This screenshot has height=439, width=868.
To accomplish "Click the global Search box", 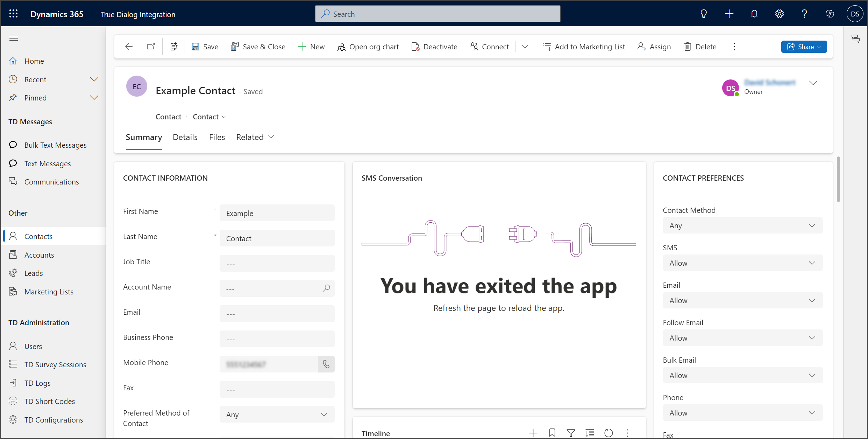I will tap(437, 14).
